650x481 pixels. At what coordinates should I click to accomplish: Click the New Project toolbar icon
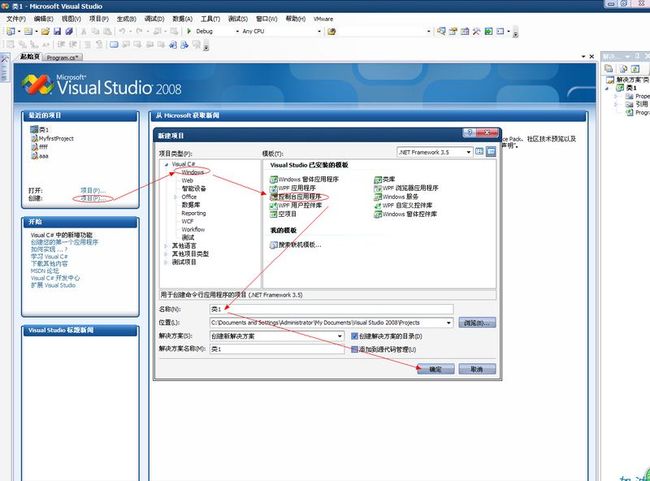[11, 32]
